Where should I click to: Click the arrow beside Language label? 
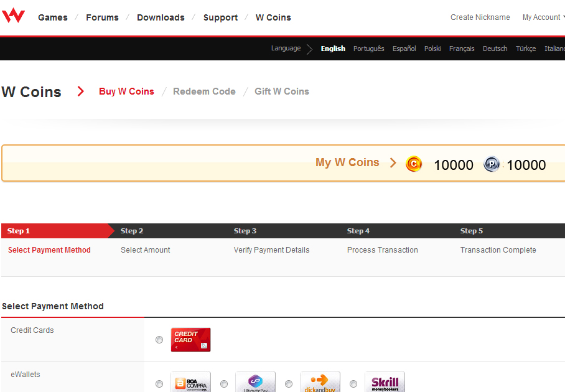point(309,49)
